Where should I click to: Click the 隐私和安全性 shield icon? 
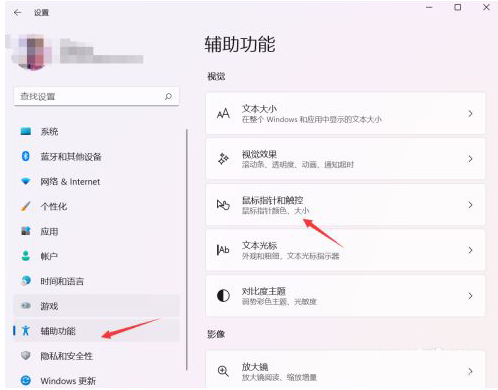26,356
